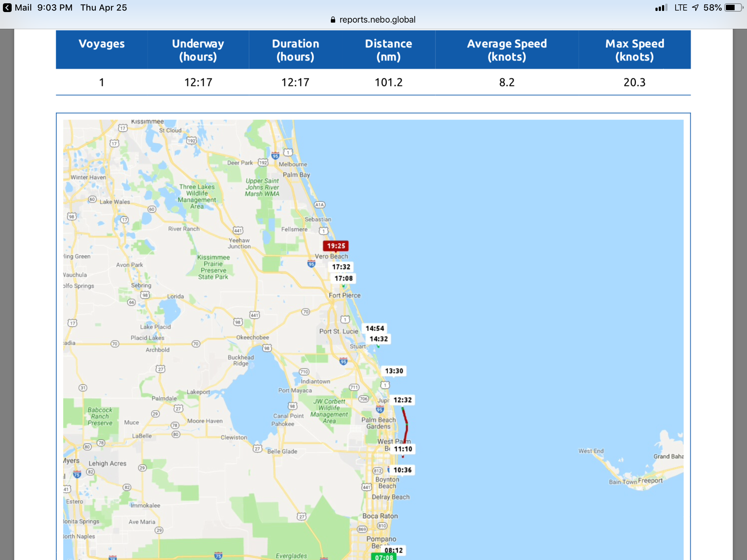Tap the I-95 shield near Vero Beach
The width and height of the screenshot is (747, 560).
click(x=311, y=264)
